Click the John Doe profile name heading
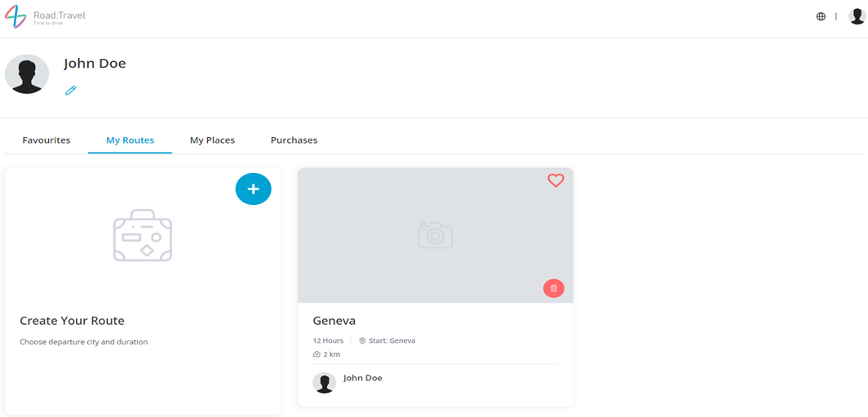Viewport: 868px width, 417px height. pos(95,63)
